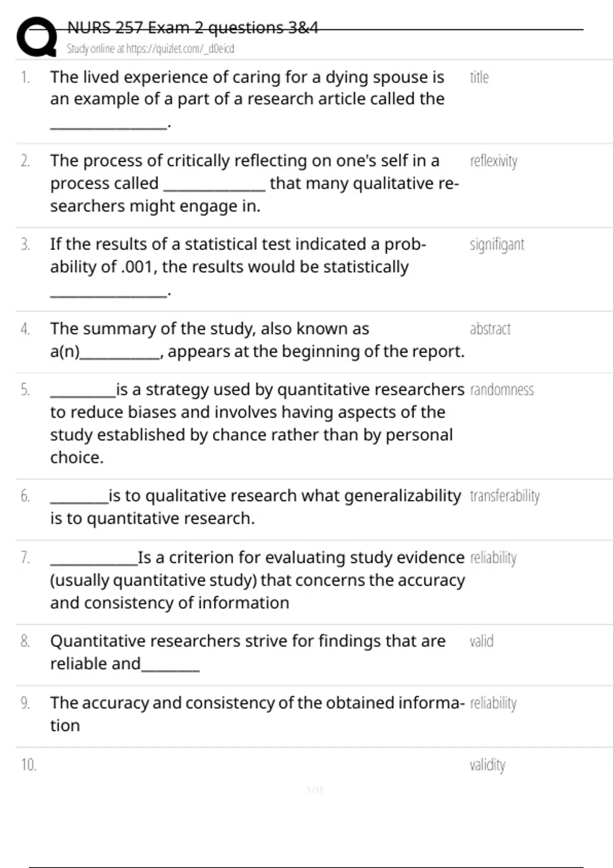Select the answer 'valid'
The width and height of the screenshot is (613, 868).
click(481, 641)
